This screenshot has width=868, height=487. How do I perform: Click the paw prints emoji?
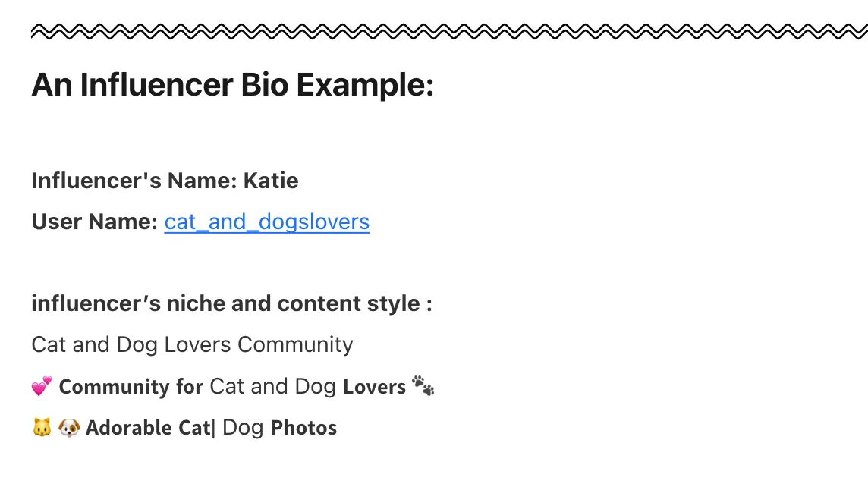point(423,387)
